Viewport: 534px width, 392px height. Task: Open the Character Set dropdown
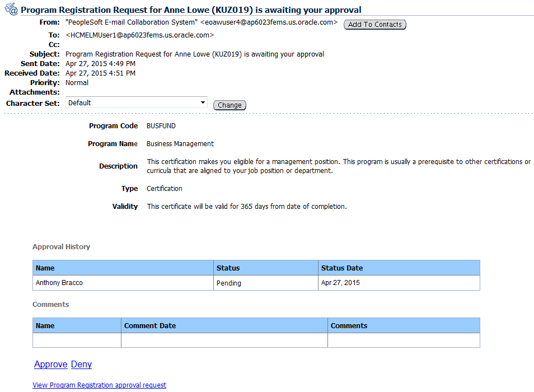(x=136, y=102)
